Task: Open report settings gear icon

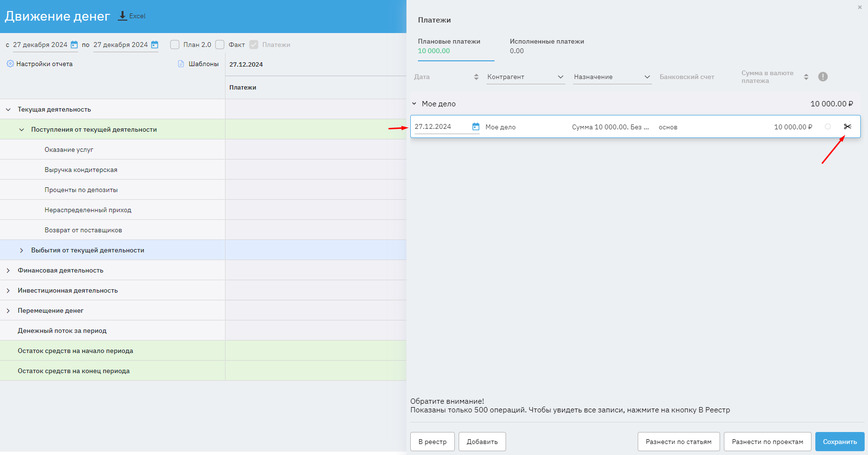Action: (x=10, y=64)
